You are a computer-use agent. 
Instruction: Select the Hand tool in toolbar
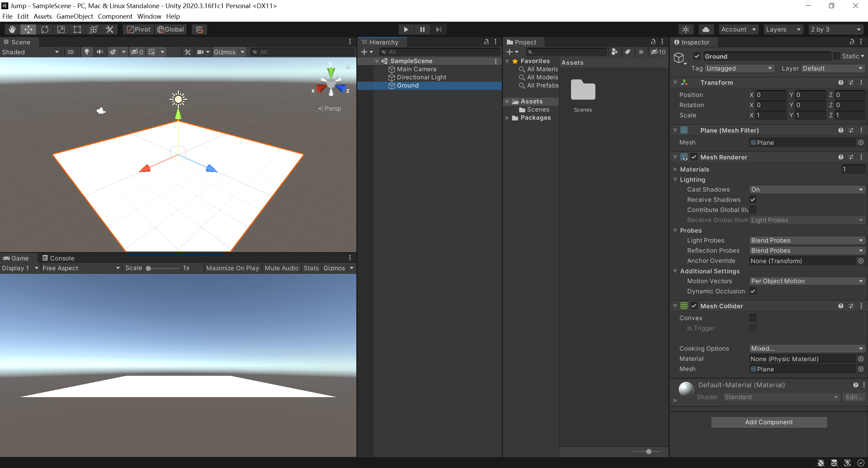tap(12, 30)
